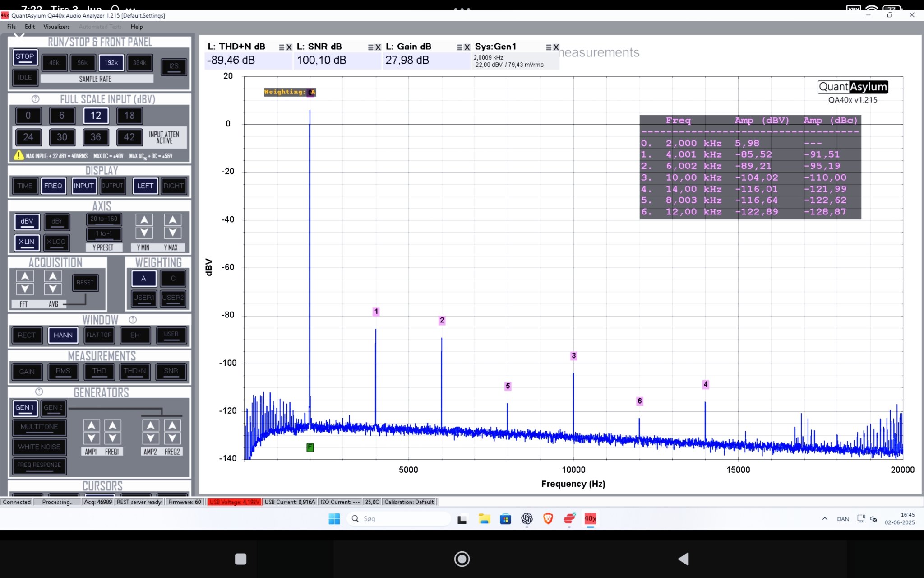Open the File menu
The height and width of the screenshot is (578, 924).
tap(11, 27)
